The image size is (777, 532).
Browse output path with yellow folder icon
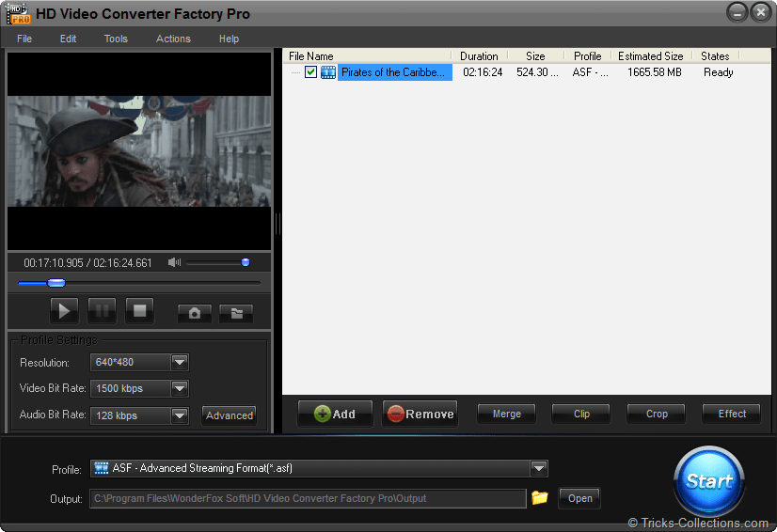(x=540, y=497)
